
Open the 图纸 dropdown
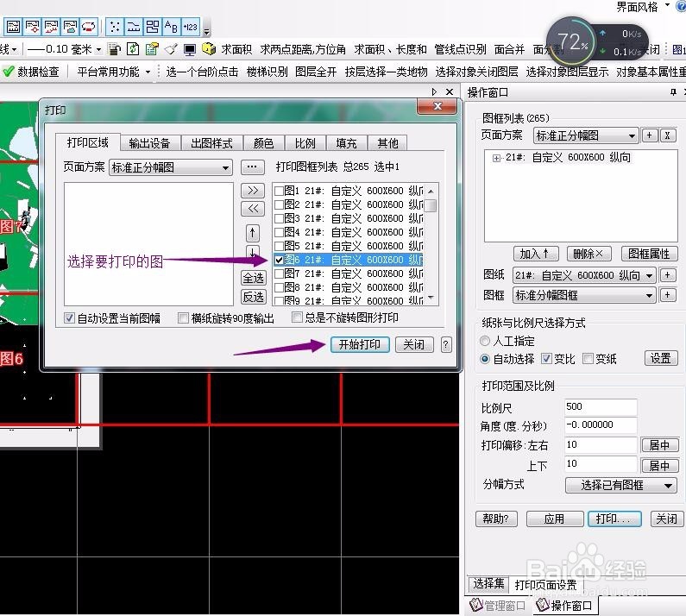584,275
